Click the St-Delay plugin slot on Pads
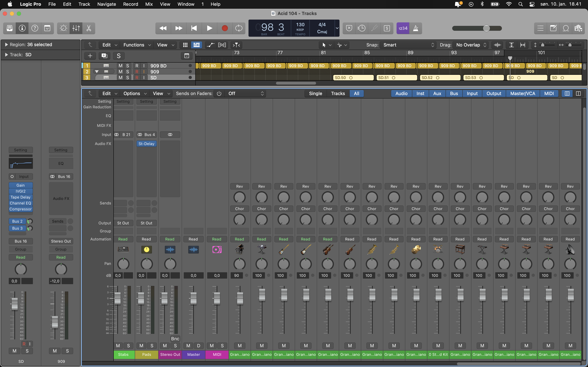The width and height of the screenshot is (588, 367). click(146, 144)
